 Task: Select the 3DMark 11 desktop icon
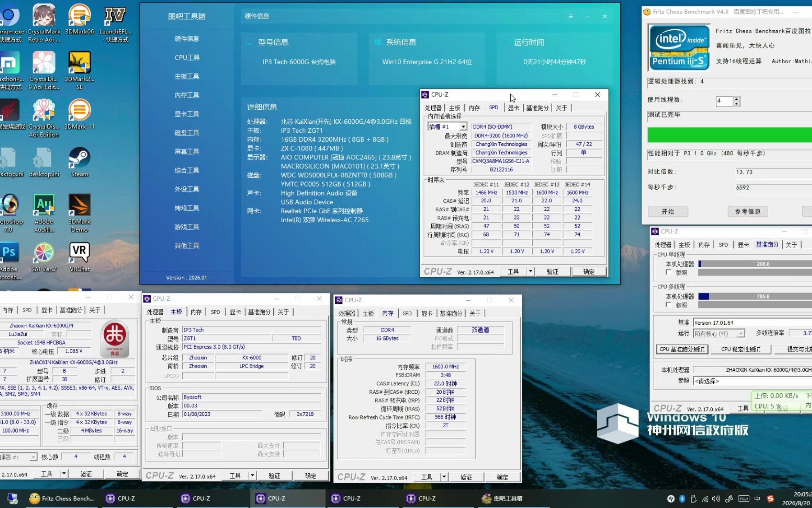(79, 115)
